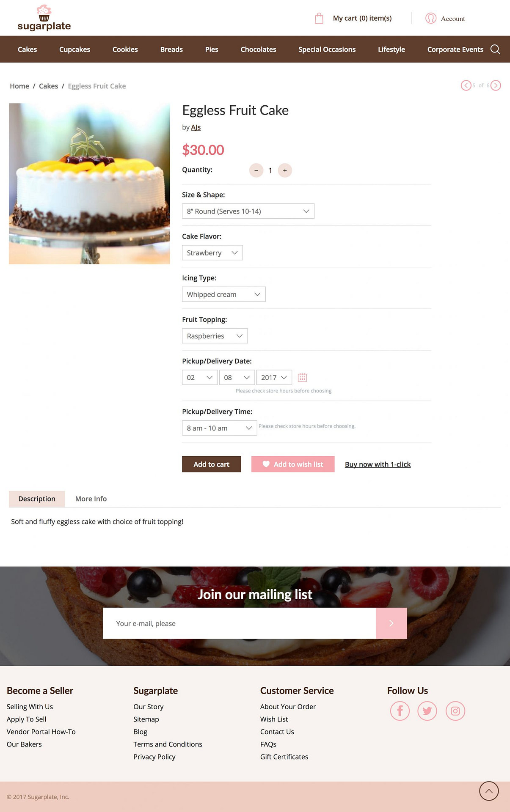Viewport: 510px width, 812px height.
Task: Click Buy now with 1-click link
Action: 378,464
